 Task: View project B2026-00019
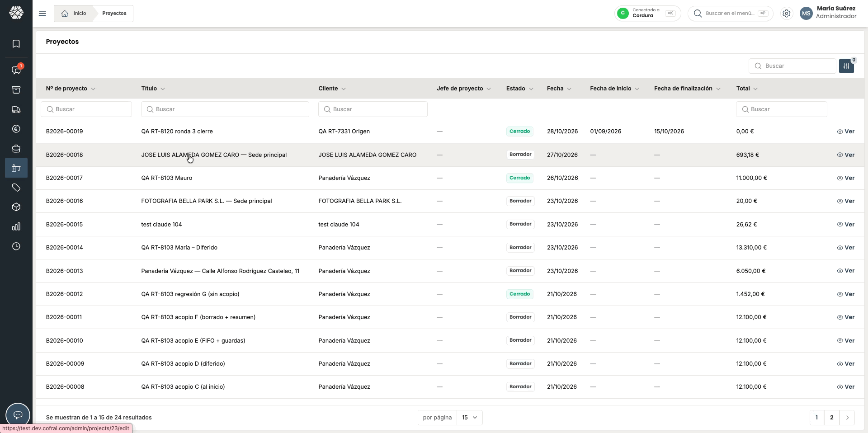point(845,132)
